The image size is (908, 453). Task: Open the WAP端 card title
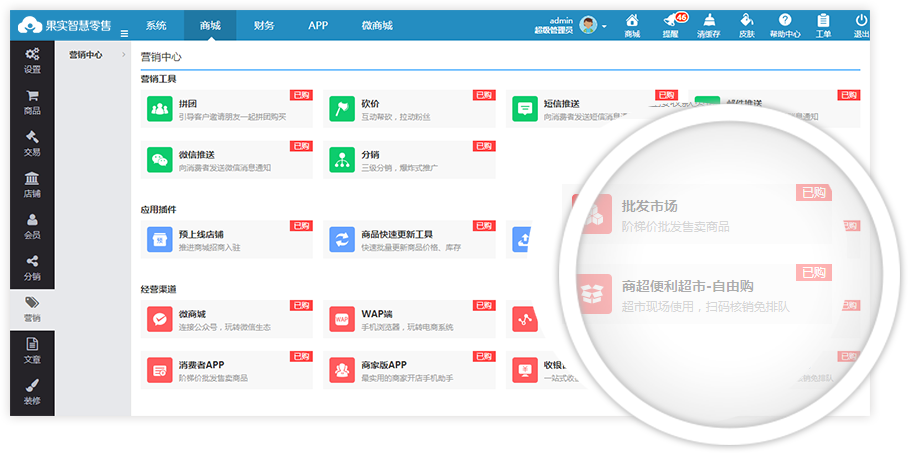coord(377,314)
